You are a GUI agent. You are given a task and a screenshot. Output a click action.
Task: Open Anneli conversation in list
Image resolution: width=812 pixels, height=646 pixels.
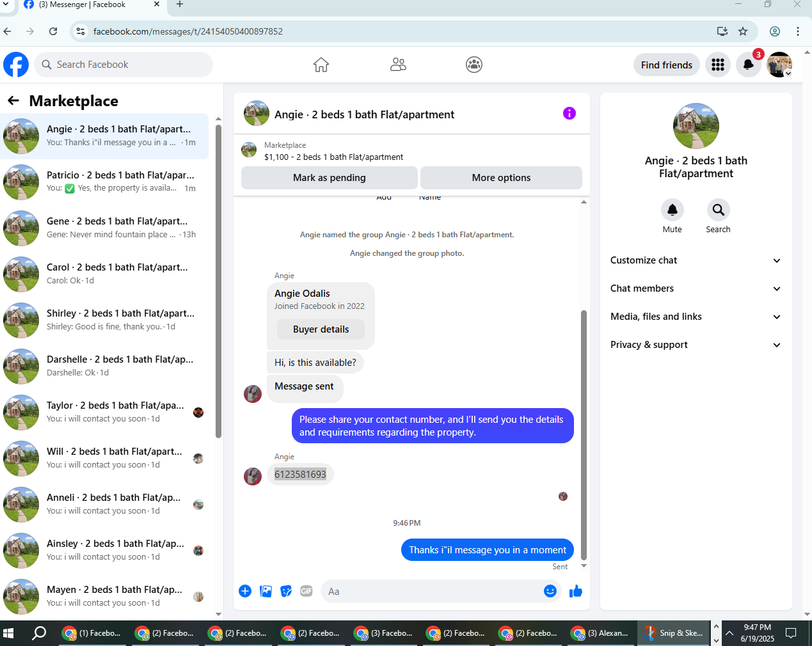pyautogui.click(x=105, y=504)
